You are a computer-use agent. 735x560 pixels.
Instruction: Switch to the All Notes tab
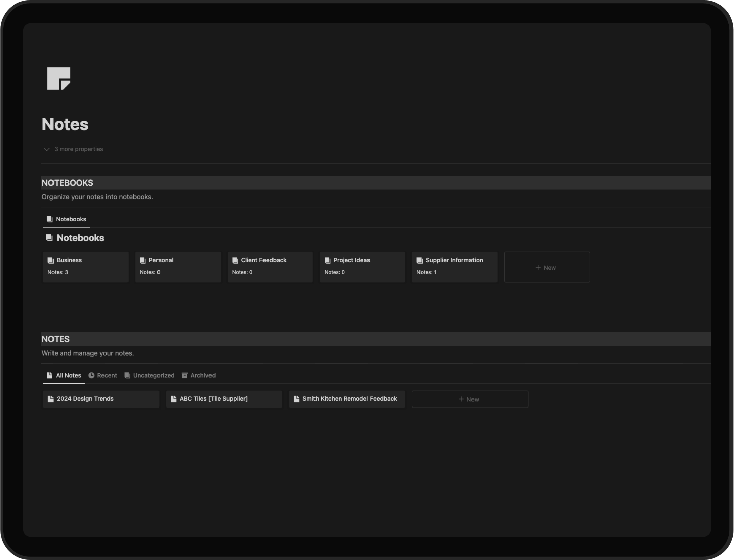point(64,376)
